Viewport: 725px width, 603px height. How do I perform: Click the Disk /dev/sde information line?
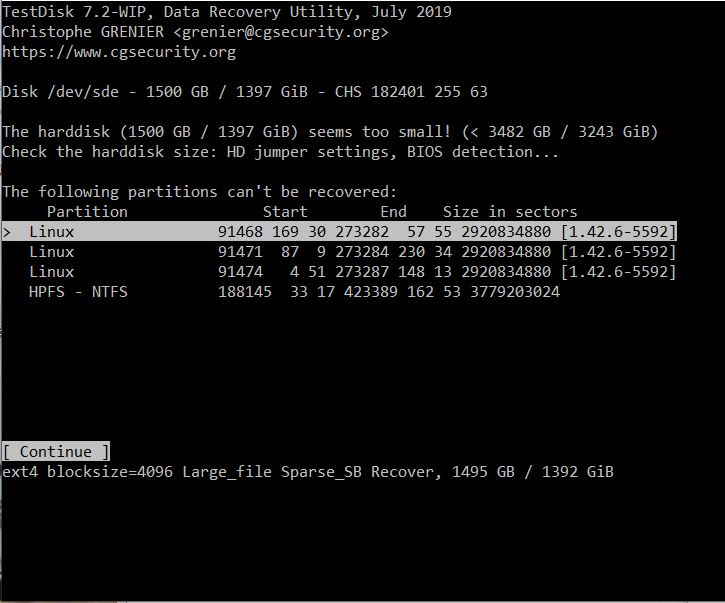245,92
